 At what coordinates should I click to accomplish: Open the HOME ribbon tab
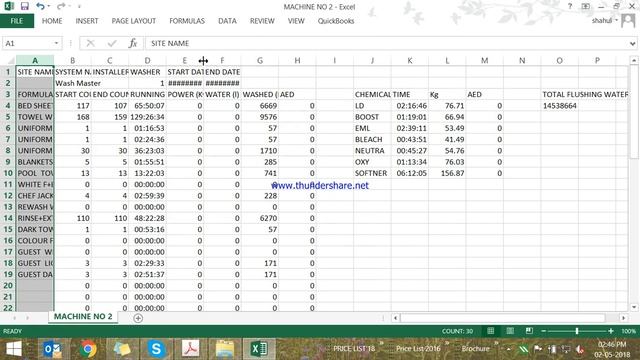52,21
